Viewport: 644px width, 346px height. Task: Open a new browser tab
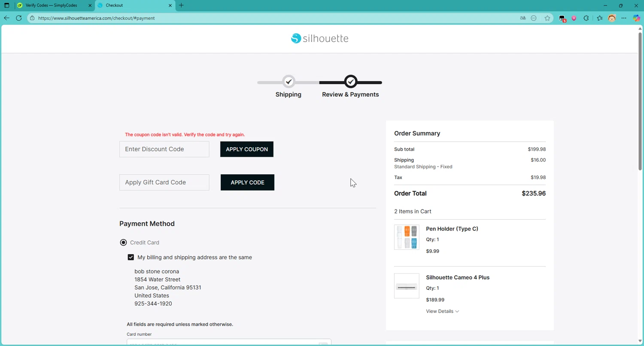(x=181, y=6)
